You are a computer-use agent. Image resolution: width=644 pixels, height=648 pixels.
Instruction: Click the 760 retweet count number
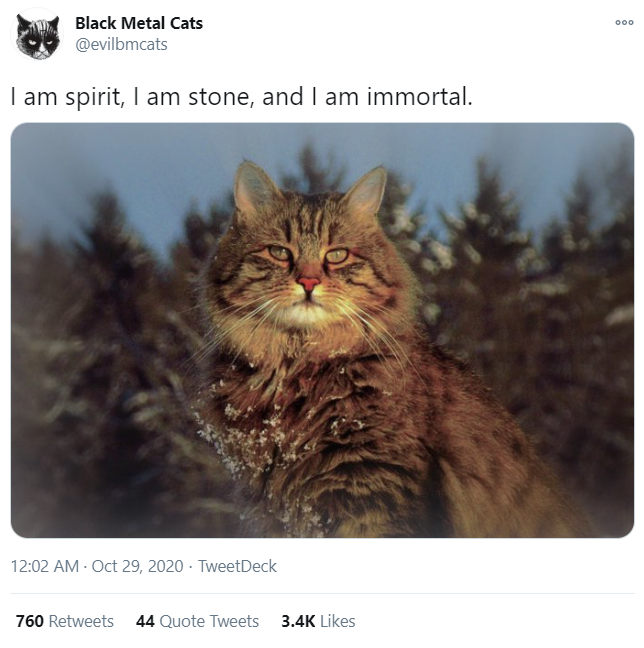coord(30,621)
